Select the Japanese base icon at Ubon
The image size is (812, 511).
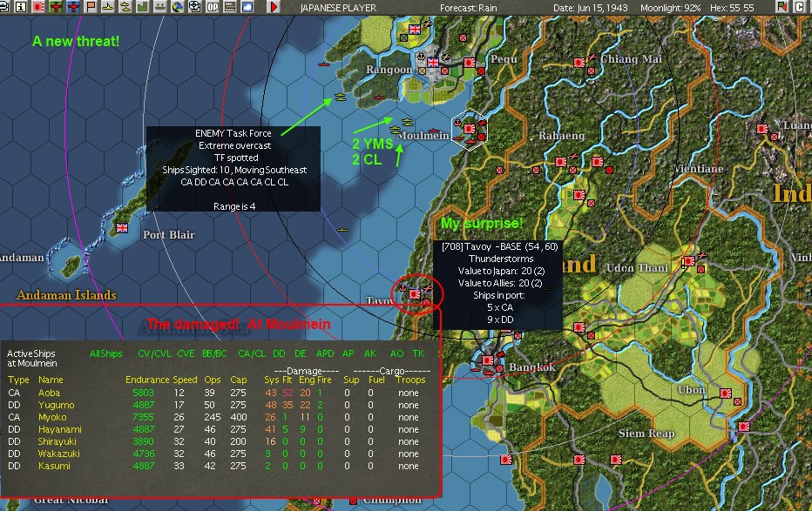(726, 393)
